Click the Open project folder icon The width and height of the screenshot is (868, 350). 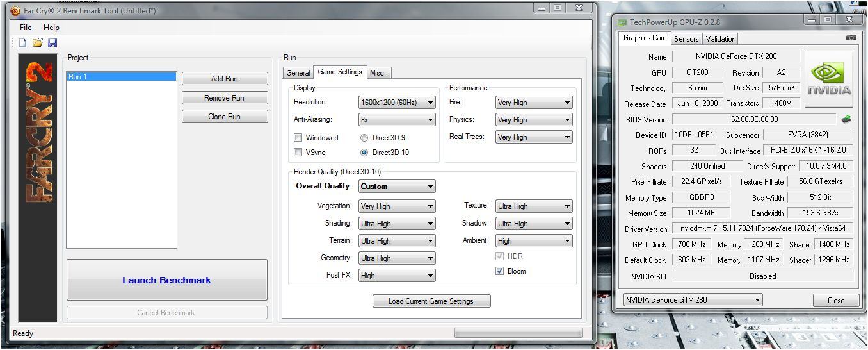pos(38,43)
